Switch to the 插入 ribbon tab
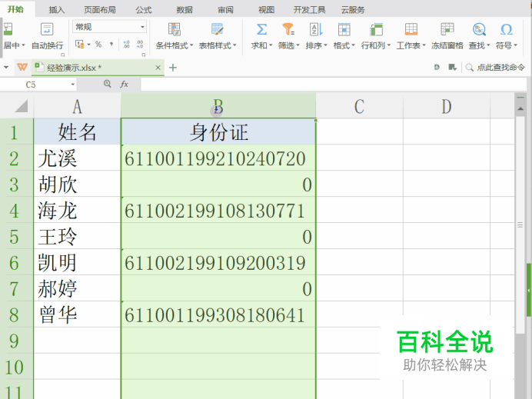This screenshot has width=532, height=399. click(x=56, y=10)
